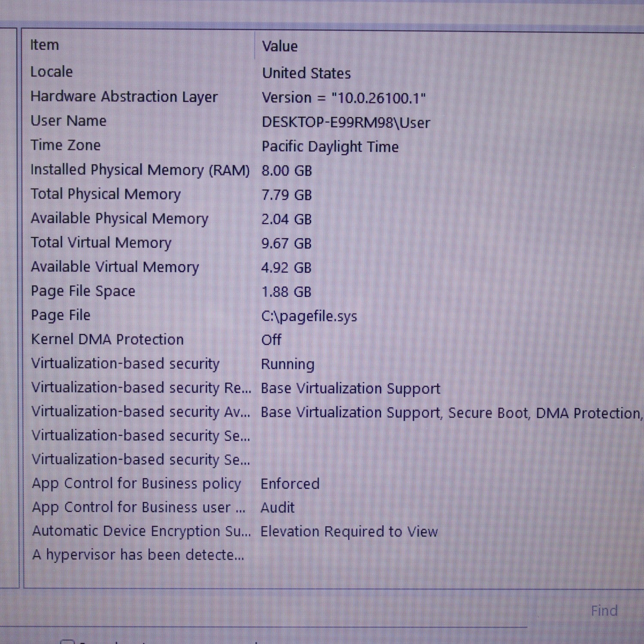Select the Page File Space row
644x644 pixels.
(x=83, y=291)
